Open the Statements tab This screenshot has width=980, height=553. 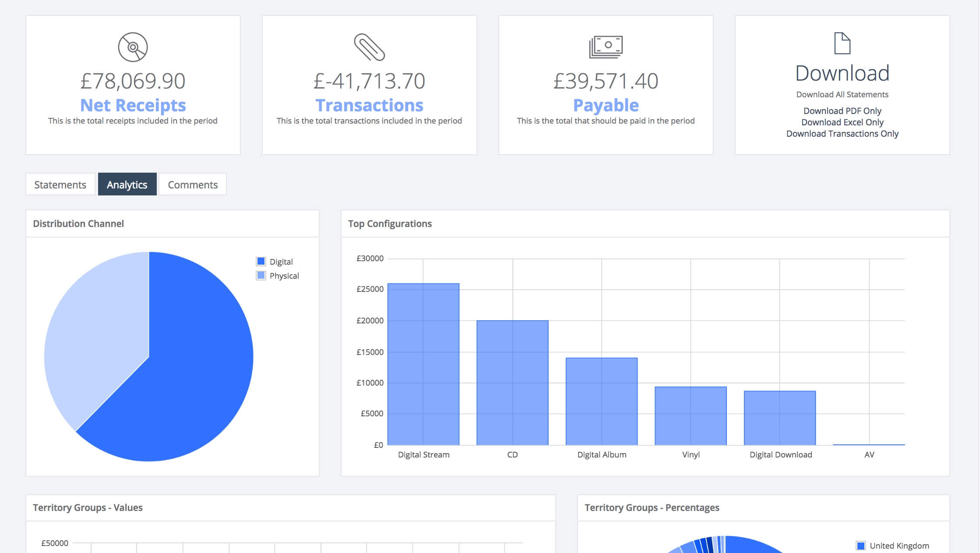[x=60, y=184]
